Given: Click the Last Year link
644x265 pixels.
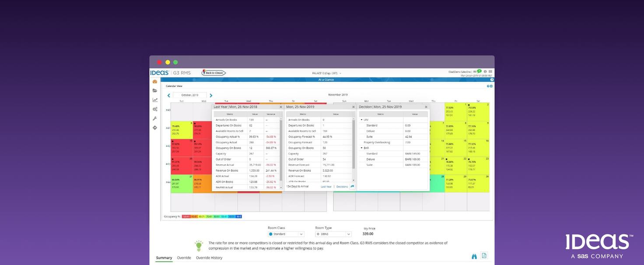Looking at the screenshot, I should (326, 187).
